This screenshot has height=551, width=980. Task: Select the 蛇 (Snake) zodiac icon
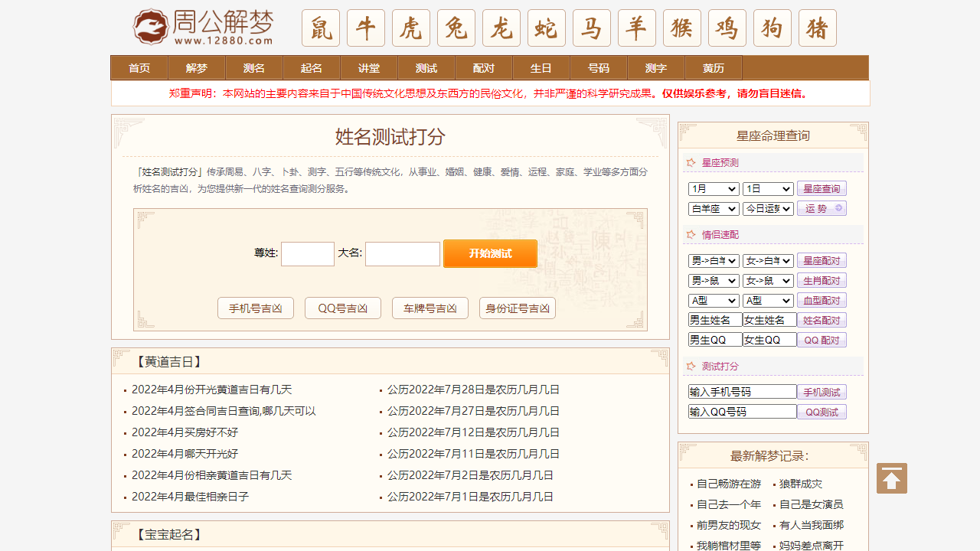[x=546, y=28]
